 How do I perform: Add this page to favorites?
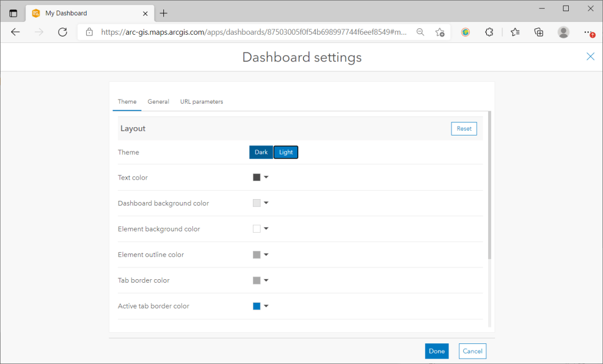pos(440,32)
